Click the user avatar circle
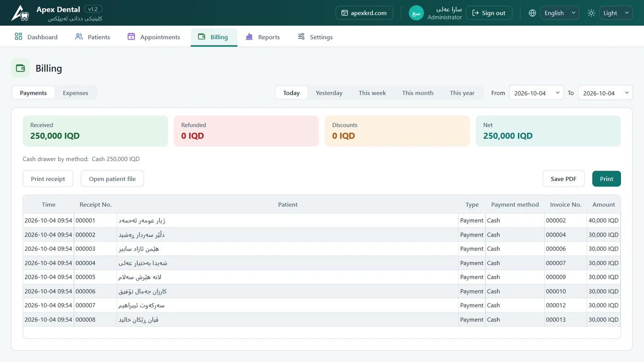This screenshot has height=362, width=644. tap(416, 13)
